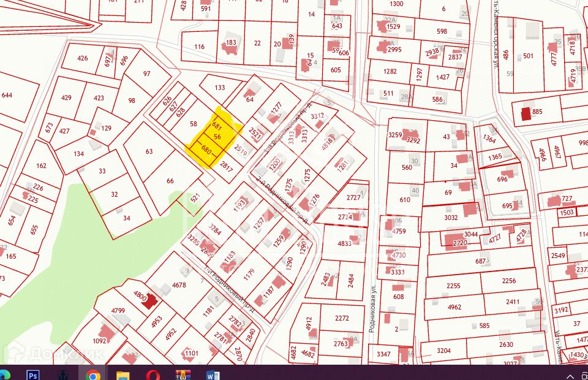Viewport: 588px width, 380px height.
Task: Click the Microsoft Edge taskbar icon
Action: pyautogui.click(x=4, y=374)
